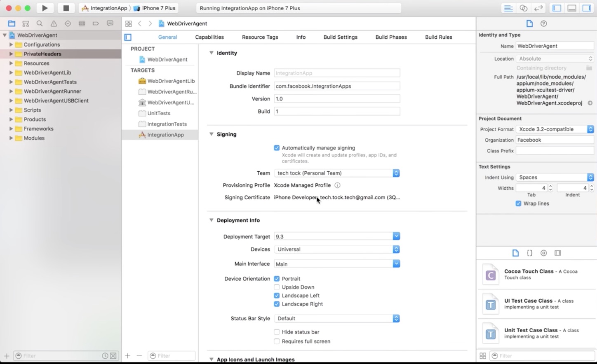Open the related items grid menu
The image size is (597, 364).
(129, 23)
